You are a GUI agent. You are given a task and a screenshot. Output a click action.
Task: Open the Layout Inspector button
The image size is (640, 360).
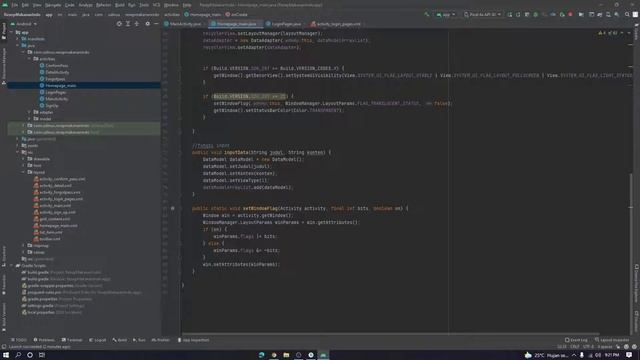click(612, 340)
